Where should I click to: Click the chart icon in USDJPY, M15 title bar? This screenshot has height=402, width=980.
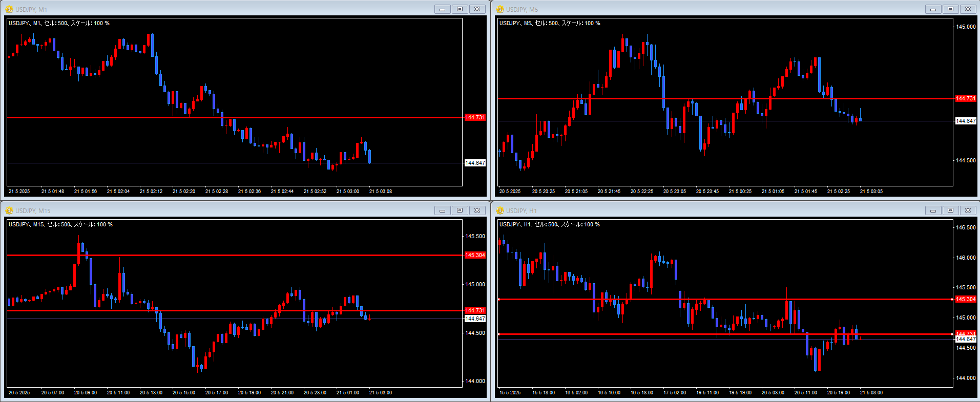point(9,210)
